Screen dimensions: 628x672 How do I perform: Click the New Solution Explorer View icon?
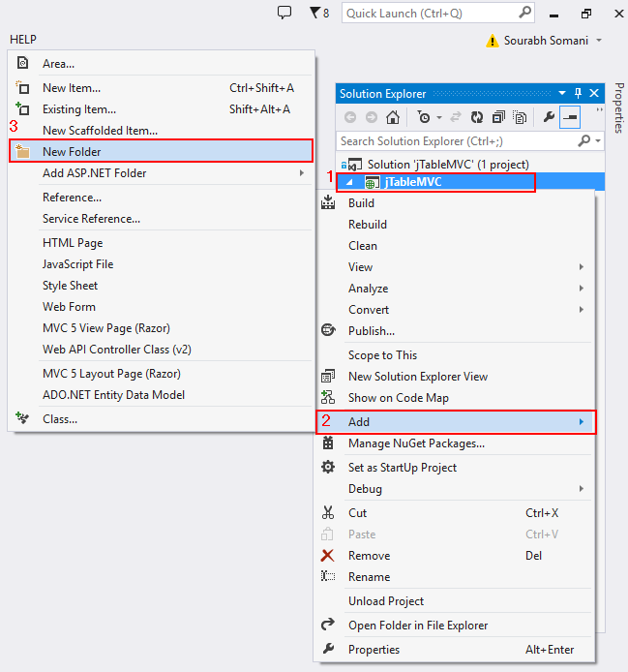coord(328,376)
